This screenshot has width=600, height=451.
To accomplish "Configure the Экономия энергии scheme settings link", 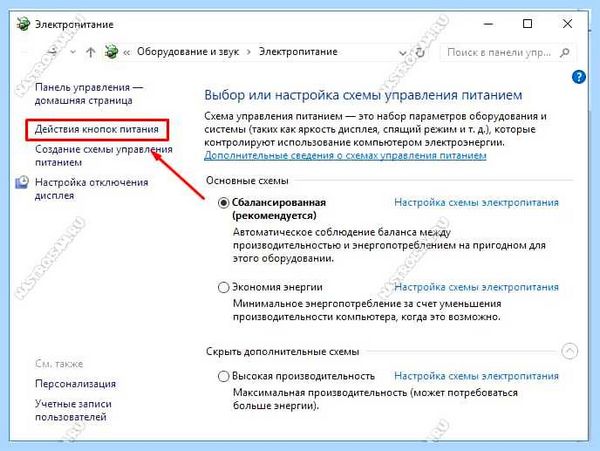I will 476,287.
